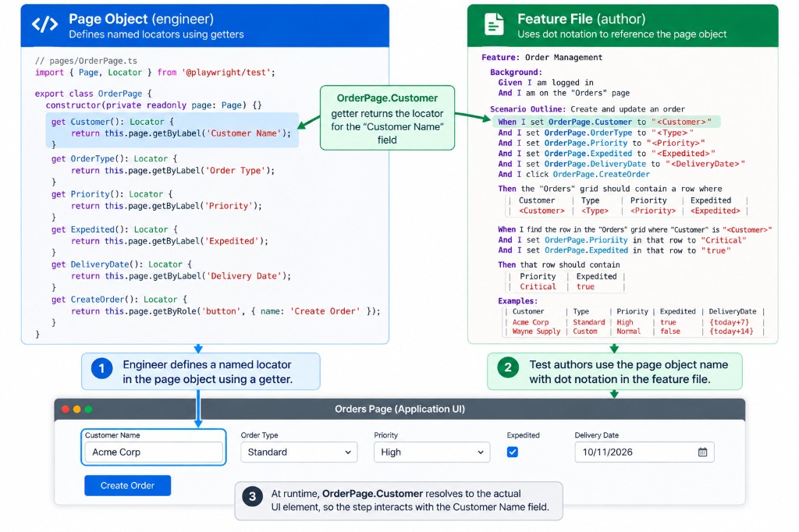Click the "Page Object (engineer)" heading
This screenshot has height=532, width=799.
(x=141, y=19)
